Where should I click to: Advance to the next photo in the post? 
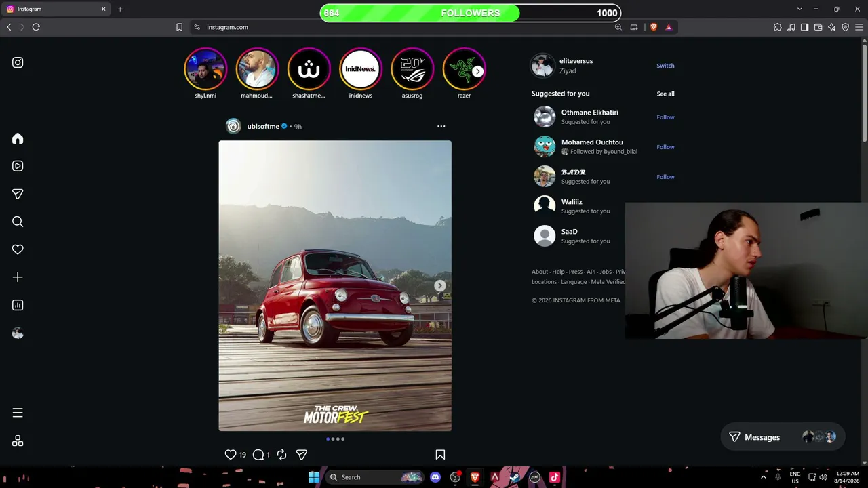click(x=440, y=286)
